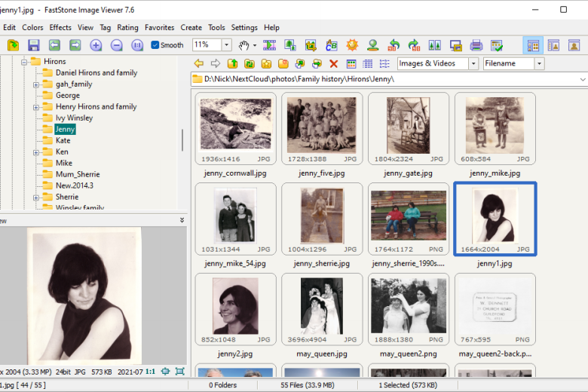The height and width of the screenshot is (392, 588).
Task: Toggle fit-to-window icon in preview status bar
Action: click(165, 372)
